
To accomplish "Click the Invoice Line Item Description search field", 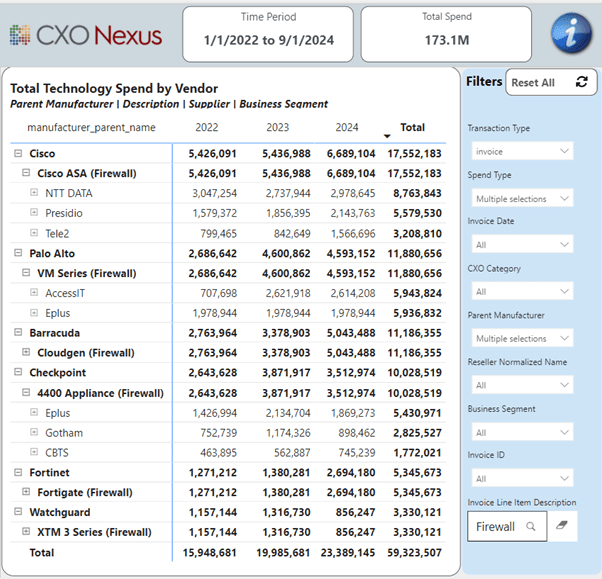I will pos(495,526).
